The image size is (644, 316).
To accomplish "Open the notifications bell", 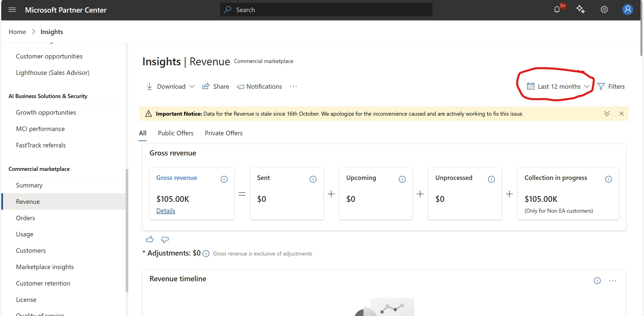I will pos(557,10).
